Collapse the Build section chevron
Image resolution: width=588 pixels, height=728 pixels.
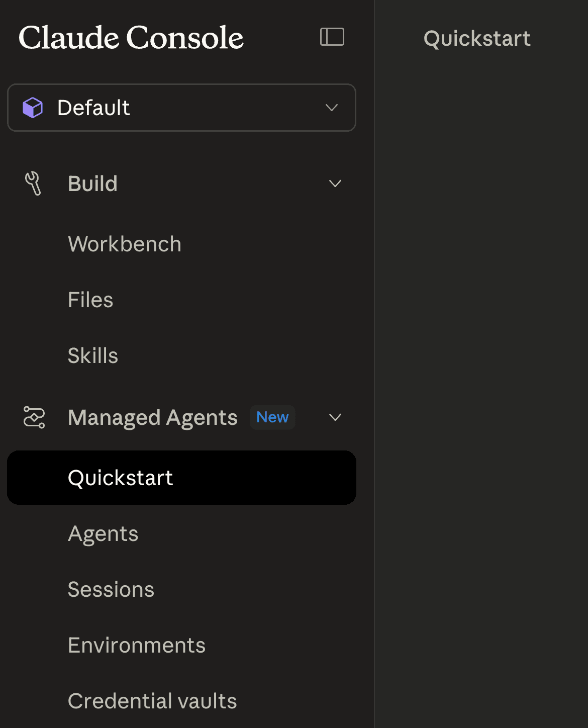[335, 184]
